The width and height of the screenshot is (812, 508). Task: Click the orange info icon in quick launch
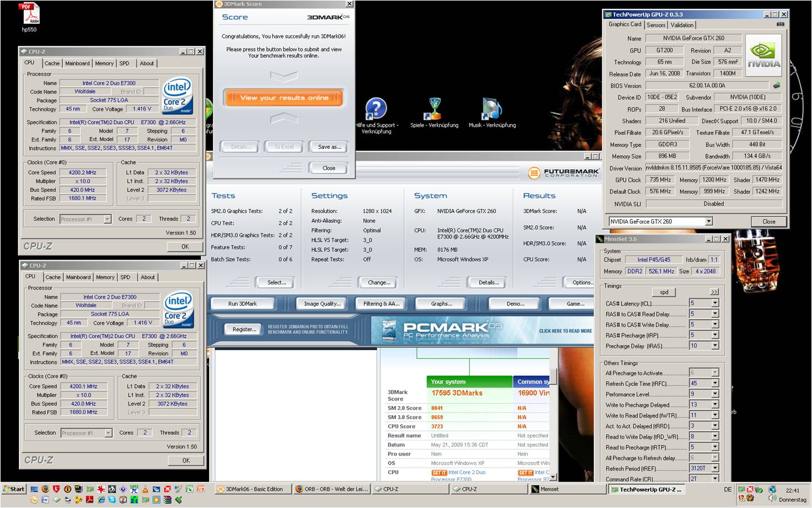click(68, 489)
